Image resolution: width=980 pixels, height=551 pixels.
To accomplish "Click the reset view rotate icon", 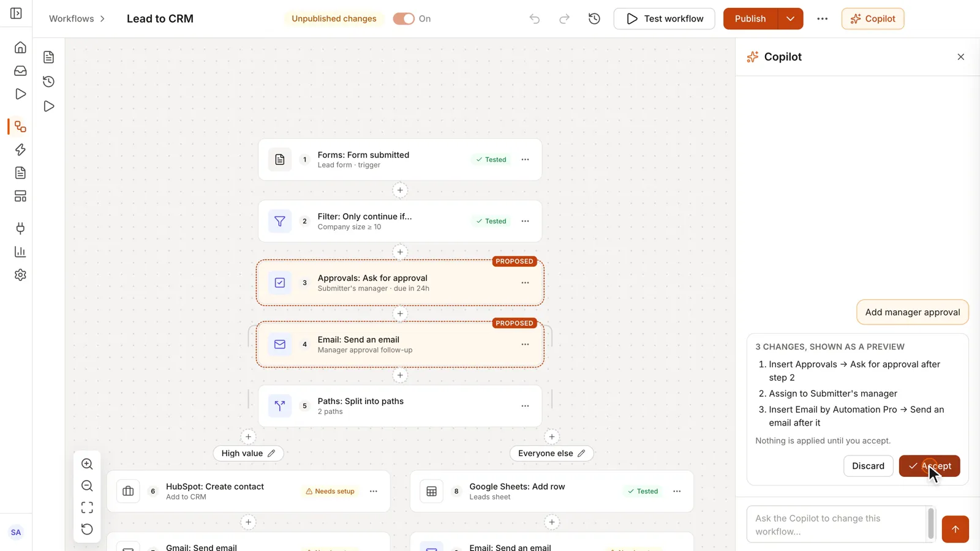I will [x=87, y=530].
